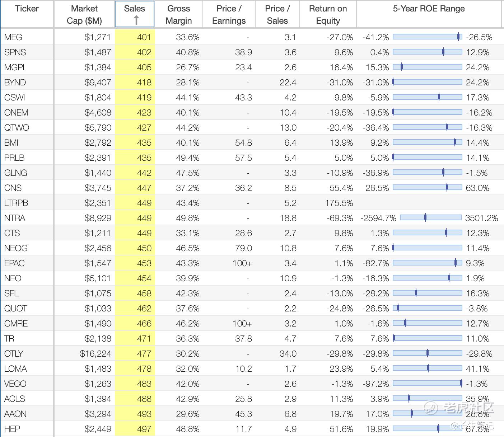Click the NTRA 5-year ROE range bar
This screenshot has width=504, height=437.
430,217
